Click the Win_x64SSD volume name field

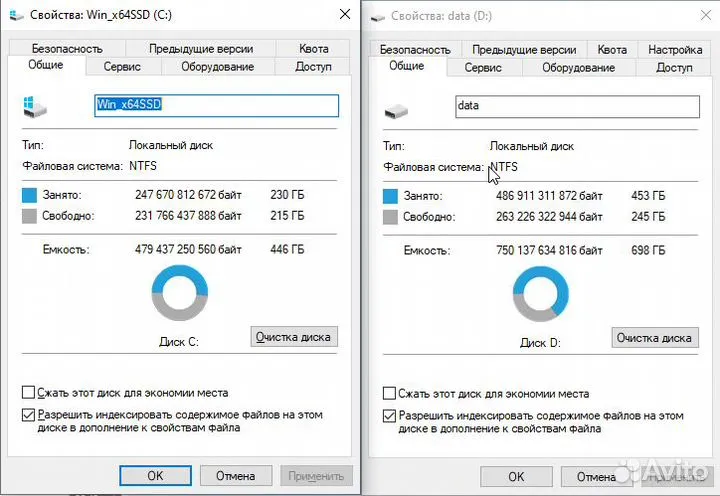click(216, 105)
